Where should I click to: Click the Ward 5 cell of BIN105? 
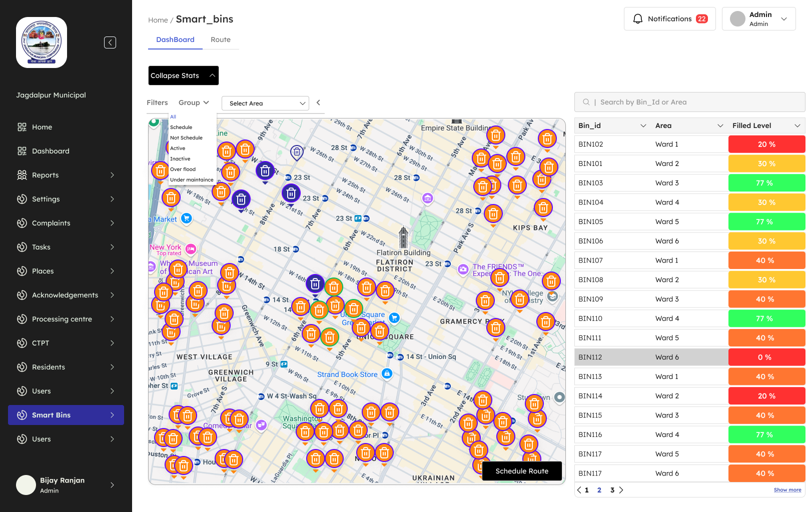coord(667,221)
